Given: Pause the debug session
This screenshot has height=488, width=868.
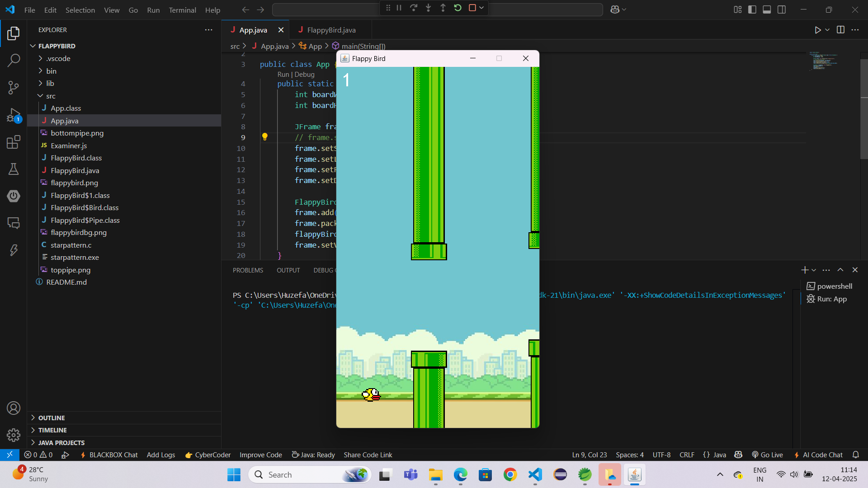Looking at the screenshot, I should click(399, 8).
